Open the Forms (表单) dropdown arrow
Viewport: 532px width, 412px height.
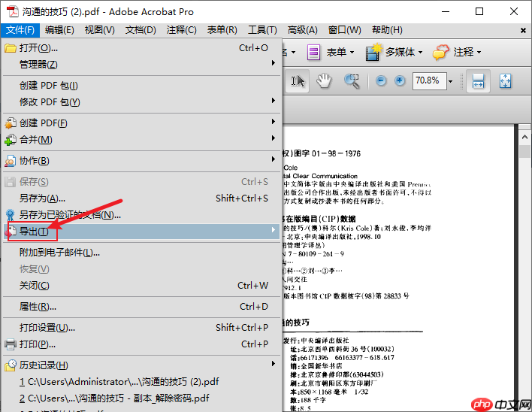point(352,53)
